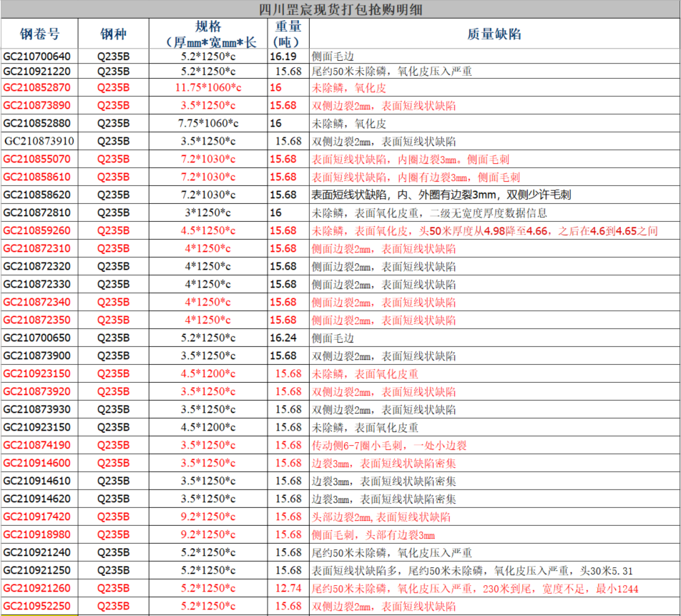Select coil number GC210872340
The width and height of the screenshot is (681, 616).
37,302
